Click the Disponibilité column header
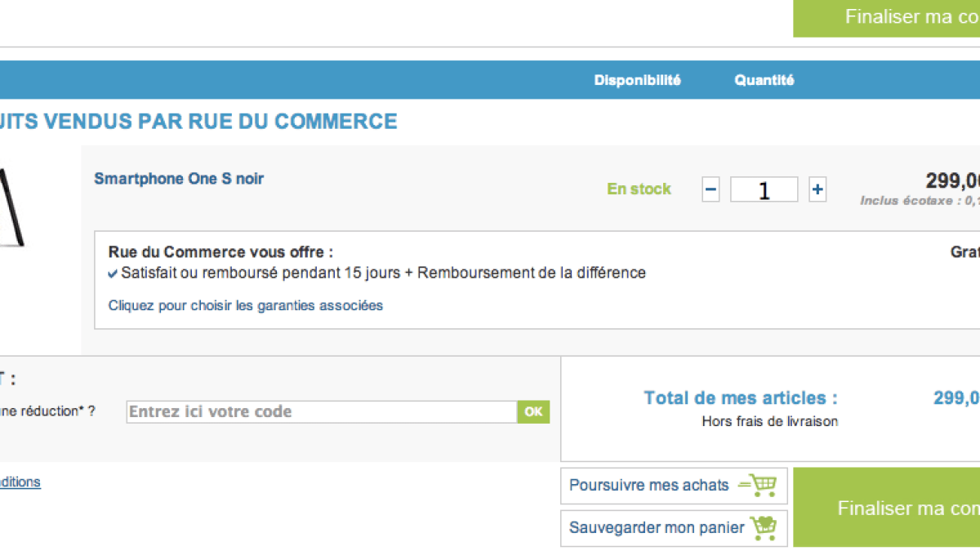 (637, 80)
